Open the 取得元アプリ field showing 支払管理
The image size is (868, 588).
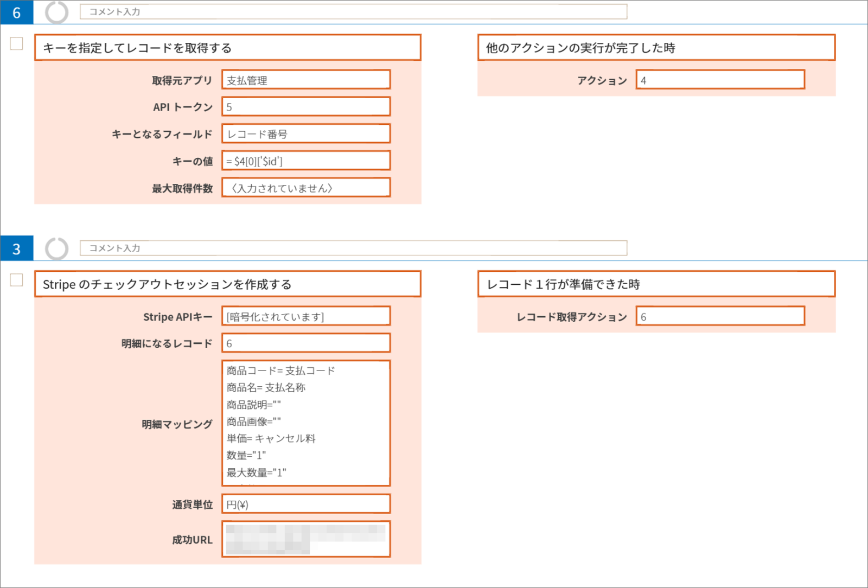(x=306, y=80)
